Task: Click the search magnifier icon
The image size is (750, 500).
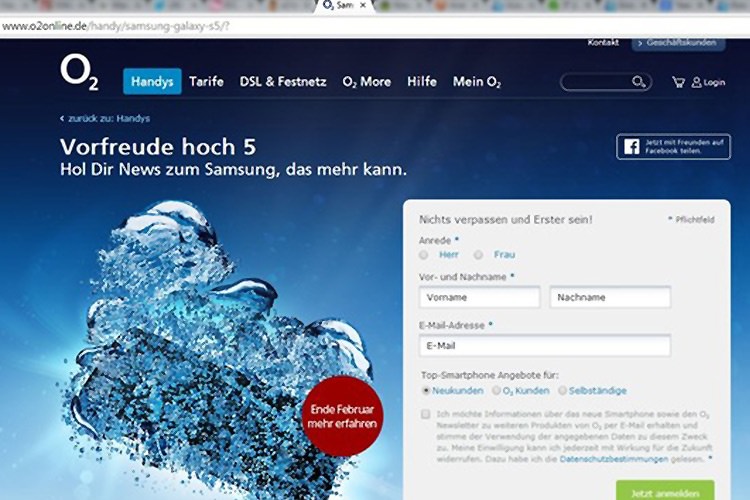Action: pyautogui.click(x=639, y=82)
